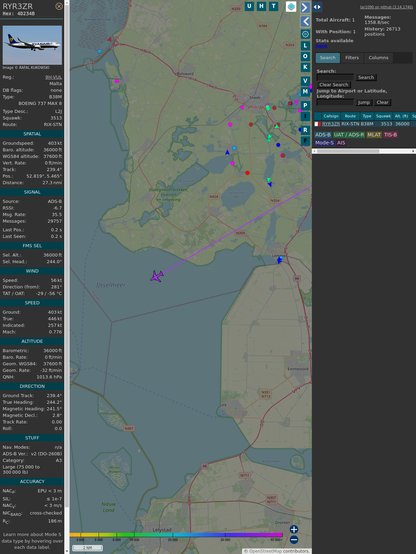Toggle the MLAT source filter
The image size is (416, 554).
pyautogui.click(x=374, y=135)
